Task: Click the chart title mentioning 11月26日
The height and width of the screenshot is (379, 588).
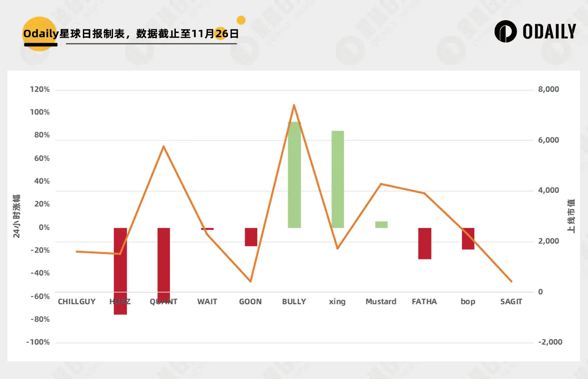Action: [131, 34]
